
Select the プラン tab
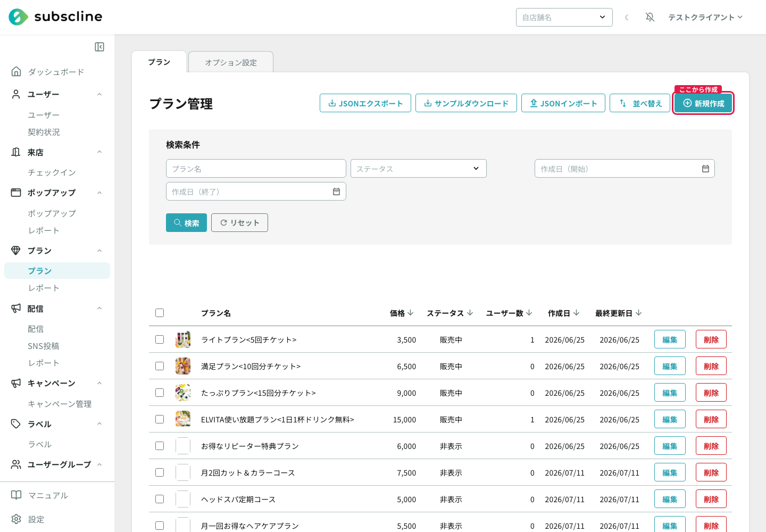coord(159,62)
